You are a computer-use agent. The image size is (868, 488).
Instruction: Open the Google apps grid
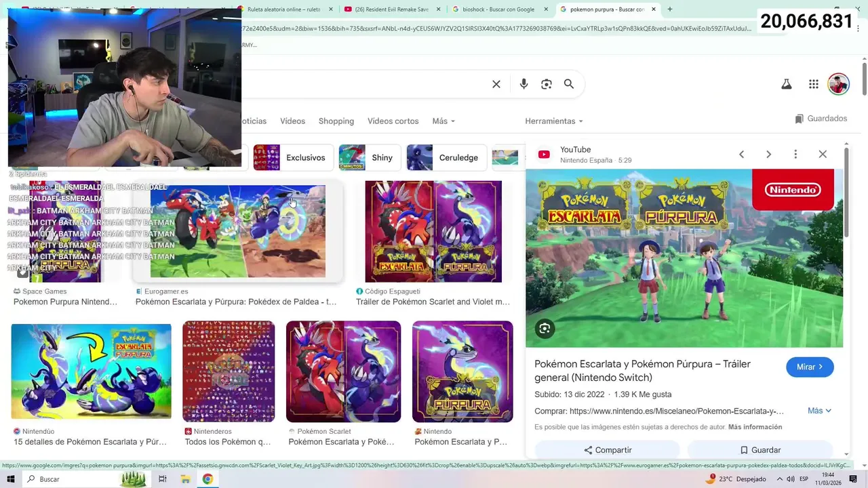814,84
